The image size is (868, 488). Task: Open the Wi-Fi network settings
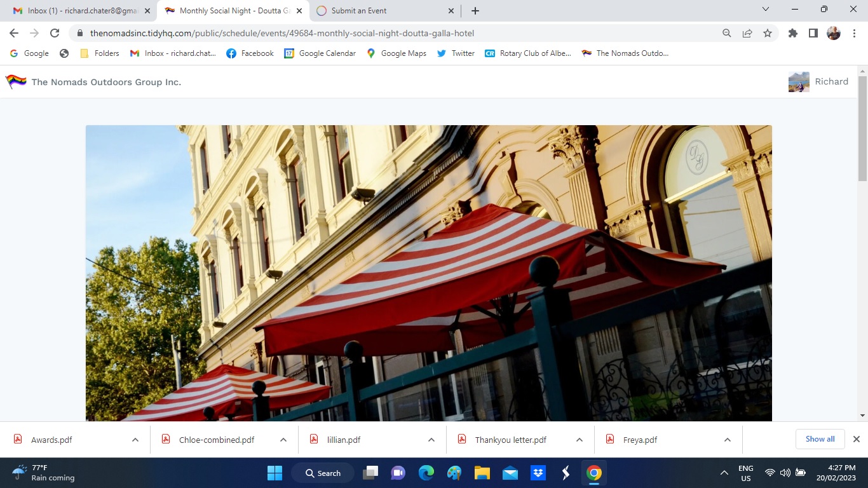click(770, 473)
